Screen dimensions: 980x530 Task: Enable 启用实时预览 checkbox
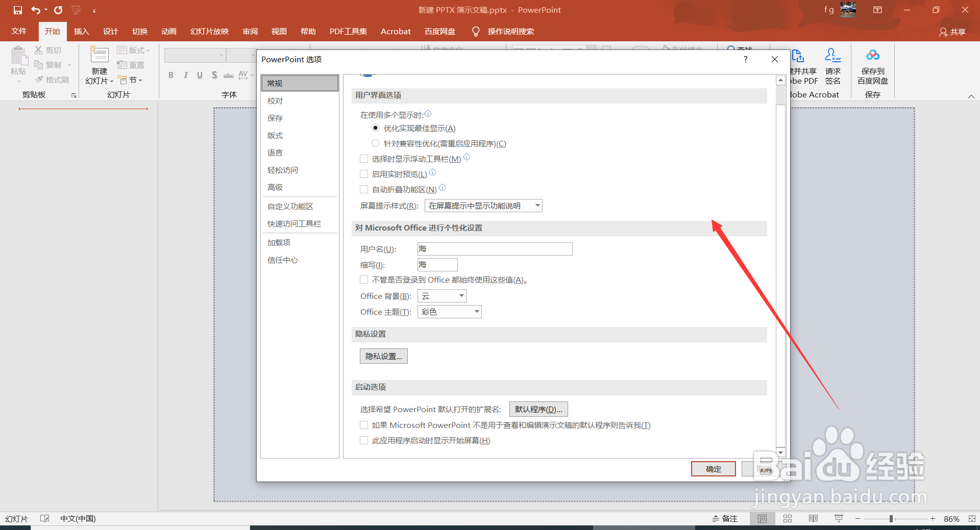[364, 174]
